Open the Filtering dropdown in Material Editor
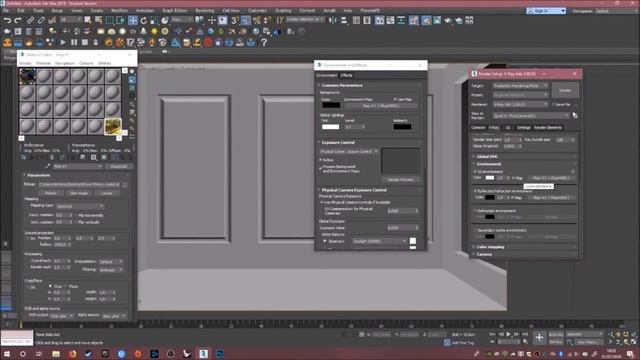Image resolution: width=640 pixels, height=360 pixels. (111, 270)
